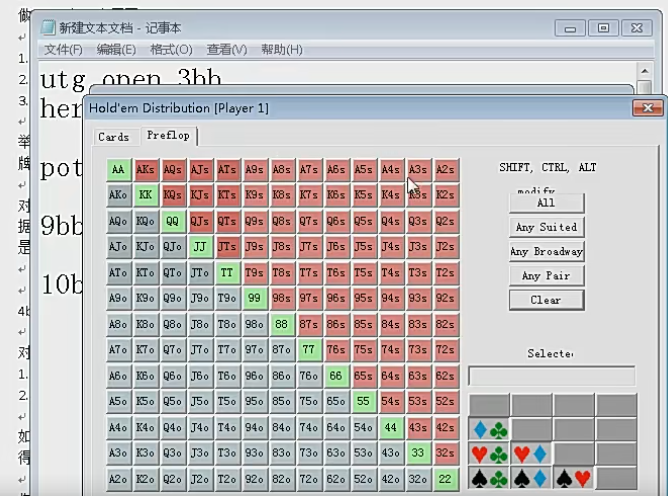Select the spade-diamond suit combination

click(x=531, y=480)
